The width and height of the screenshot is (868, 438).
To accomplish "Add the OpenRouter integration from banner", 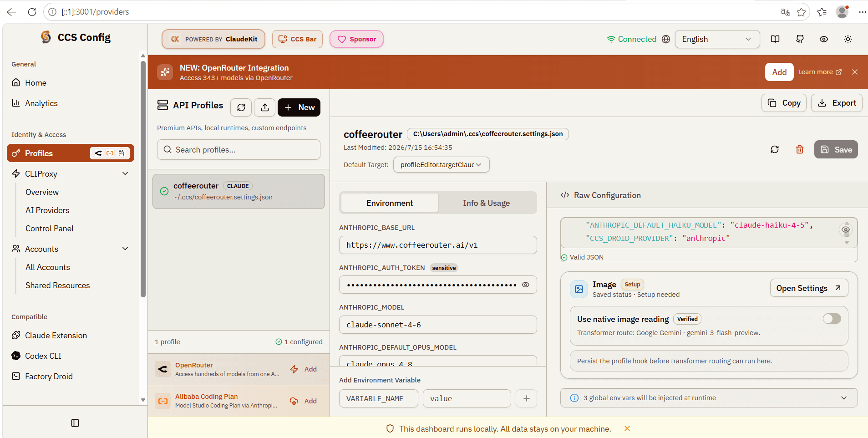I will coord(779,72).
